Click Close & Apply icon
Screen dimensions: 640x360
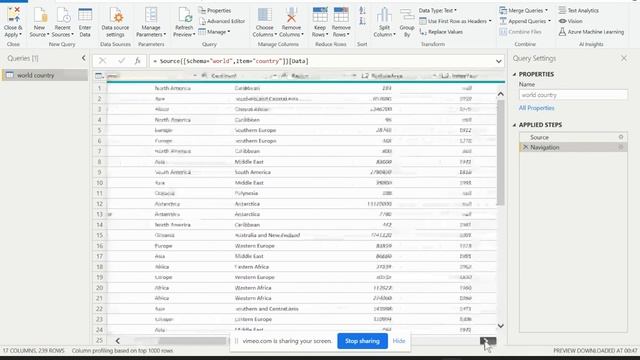coord(13,15)
